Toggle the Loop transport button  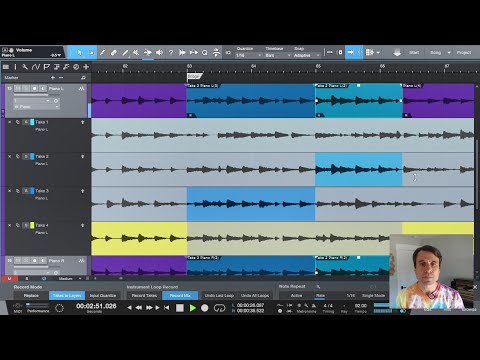[x=219, y=308]
